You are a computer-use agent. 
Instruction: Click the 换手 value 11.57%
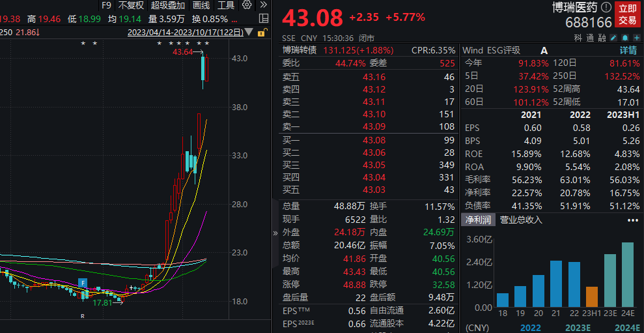pyautogui.click(x=441, y=207)
